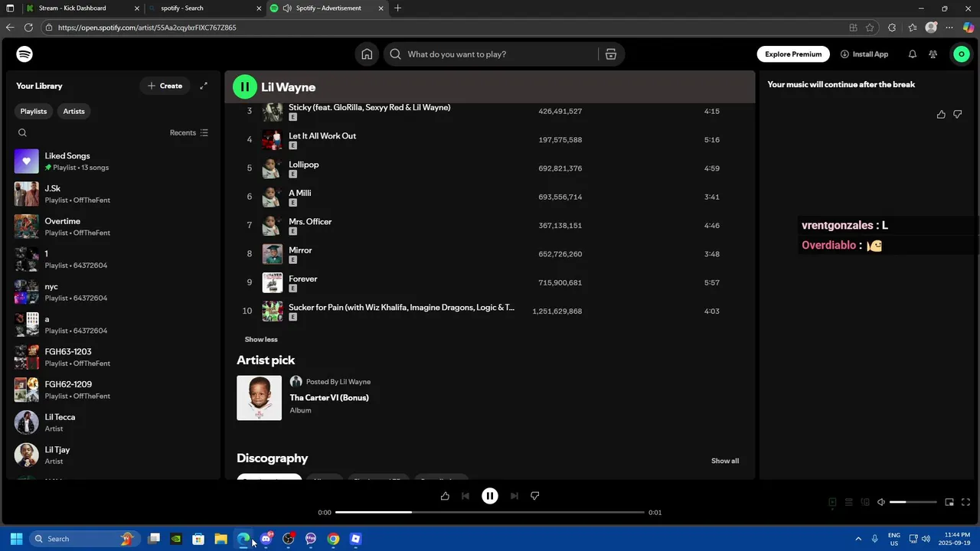Open browser settings and more menu
The width and height of the screenshot is (980, 551).
949,28
